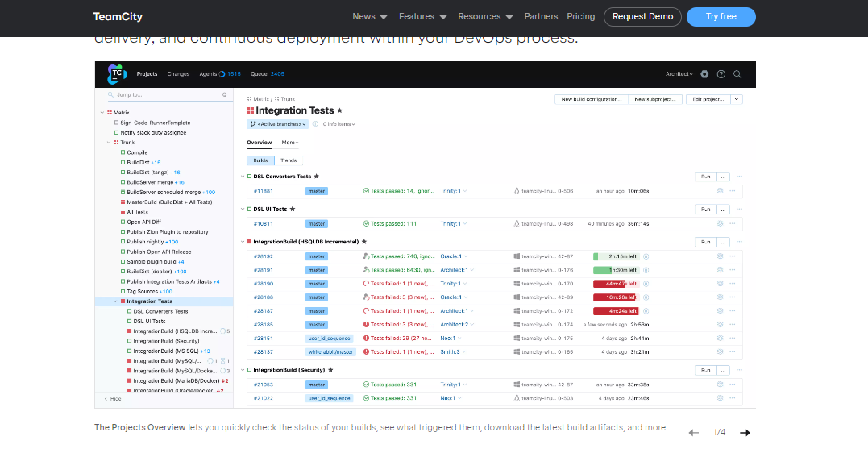Open the News dropdown menu

point(370,17)
